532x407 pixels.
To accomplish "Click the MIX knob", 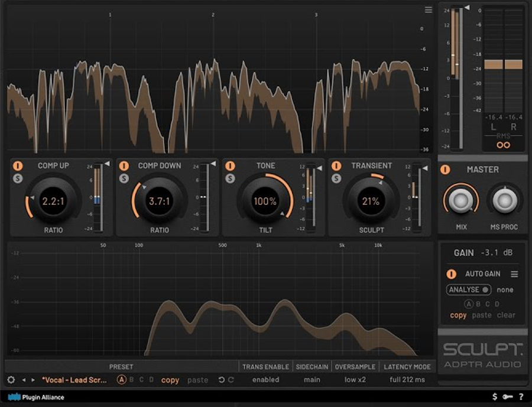I will pos(460,200).
